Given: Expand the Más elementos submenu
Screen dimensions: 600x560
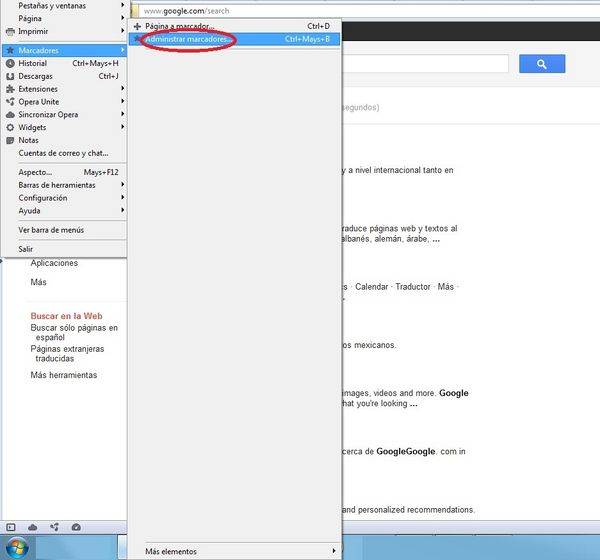Looking at the screenshot, I should (238, 551).
